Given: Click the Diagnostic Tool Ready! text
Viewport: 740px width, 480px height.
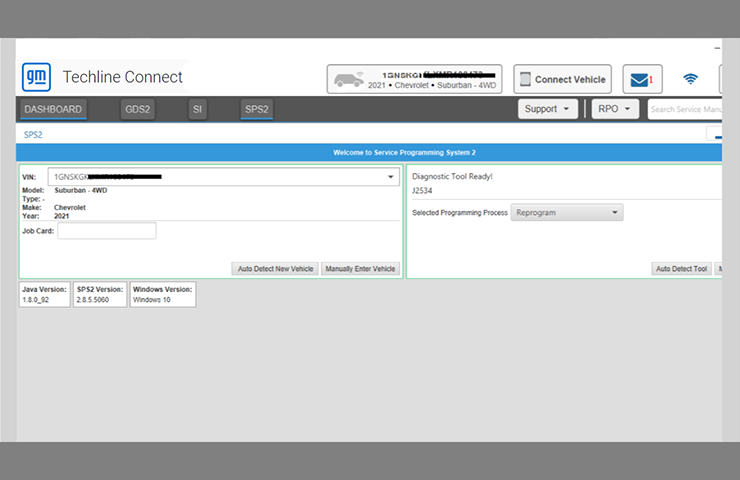Looking at the screenshot, I should (x=452, y=176).
